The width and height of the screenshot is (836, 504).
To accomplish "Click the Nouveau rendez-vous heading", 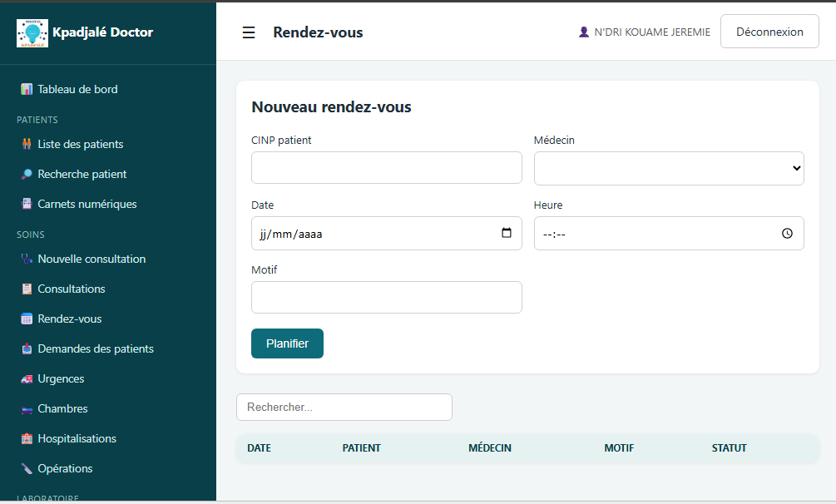I will tap(332, 107).
